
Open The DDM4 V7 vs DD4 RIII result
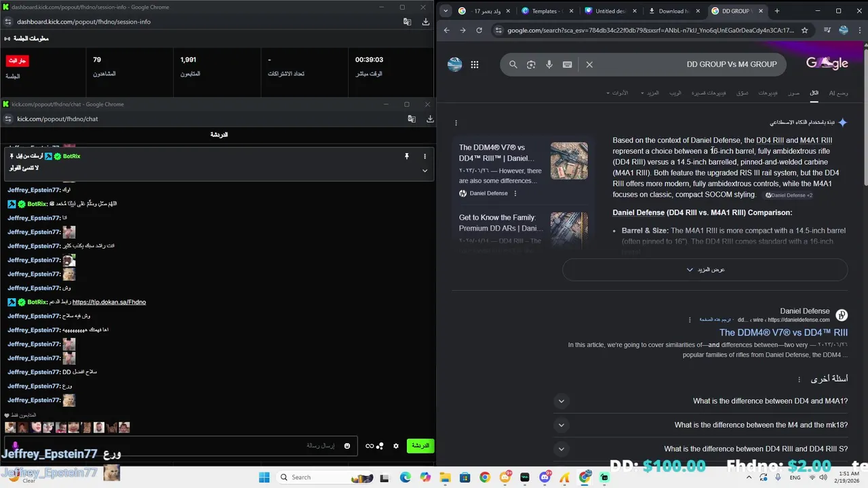click(783, 333)
